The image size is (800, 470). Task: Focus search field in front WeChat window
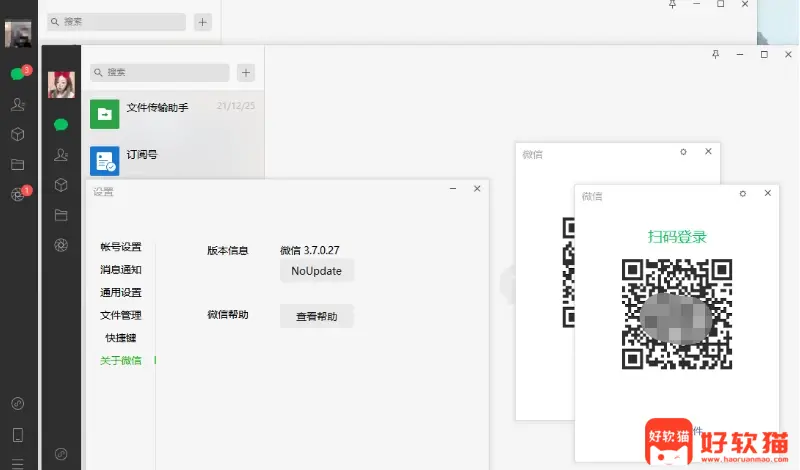pos(160,72)
